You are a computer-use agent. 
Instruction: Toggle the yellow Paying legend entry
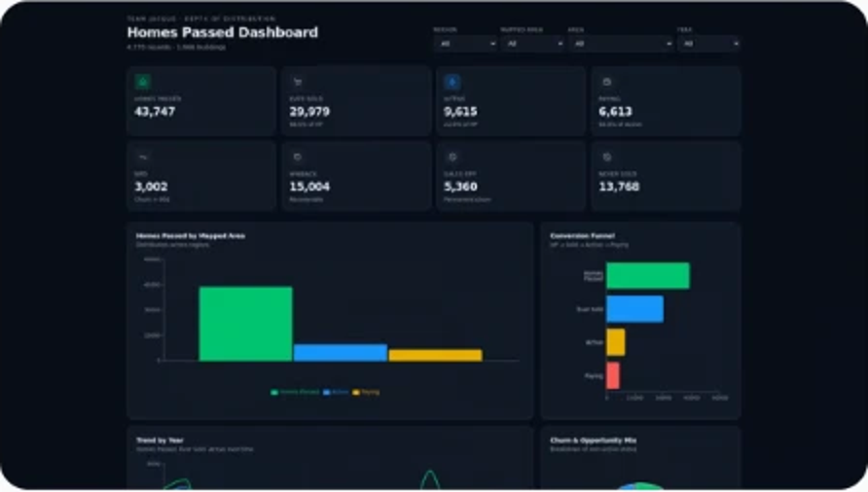(367, 392)
